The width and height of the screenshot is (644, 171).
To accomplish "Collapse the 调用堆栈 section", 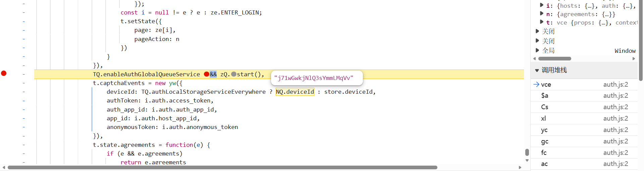I will (x=537, y=70).
